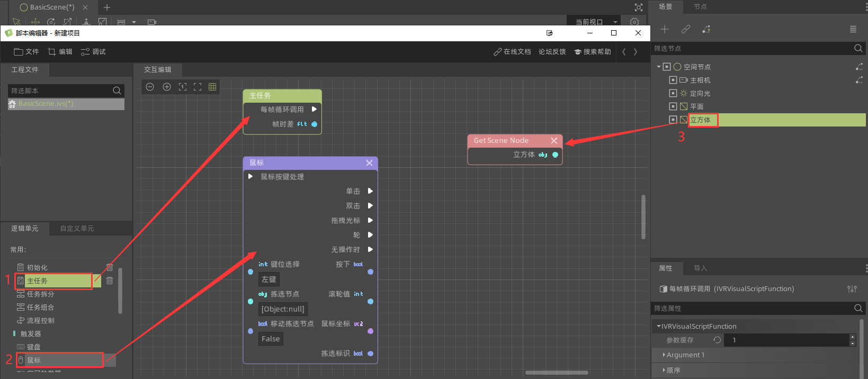Zoom in the script canvas with plus icon
This screenshot has height=379, width=868.
pos(167,87)
